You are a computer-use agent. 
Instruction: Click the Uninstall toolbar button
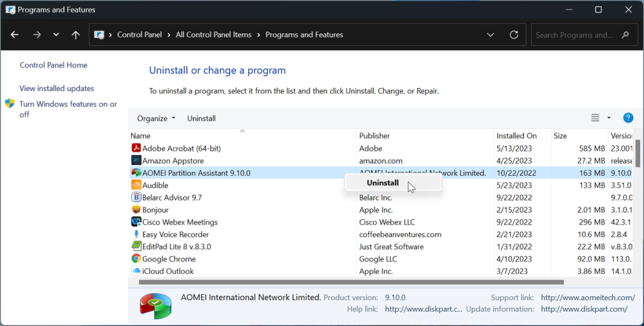click(x=201, y=118)
